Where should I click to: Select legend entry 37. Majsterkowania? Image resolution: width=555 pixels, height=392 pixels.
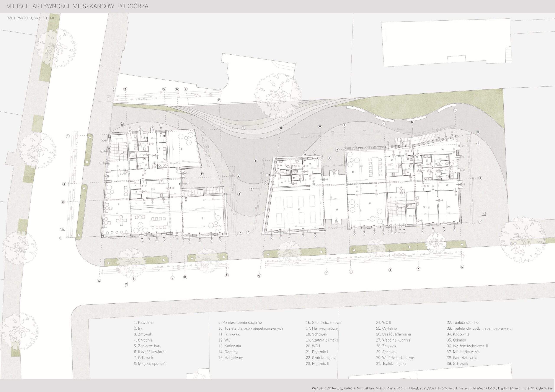click(x=463, y=352)
